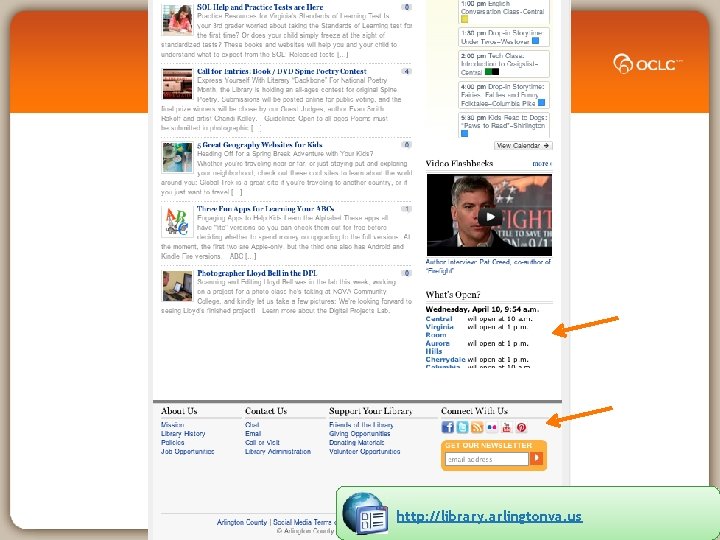Open the Call or Visit link
This screenshot has width=720, height=540.
point(262,443)
